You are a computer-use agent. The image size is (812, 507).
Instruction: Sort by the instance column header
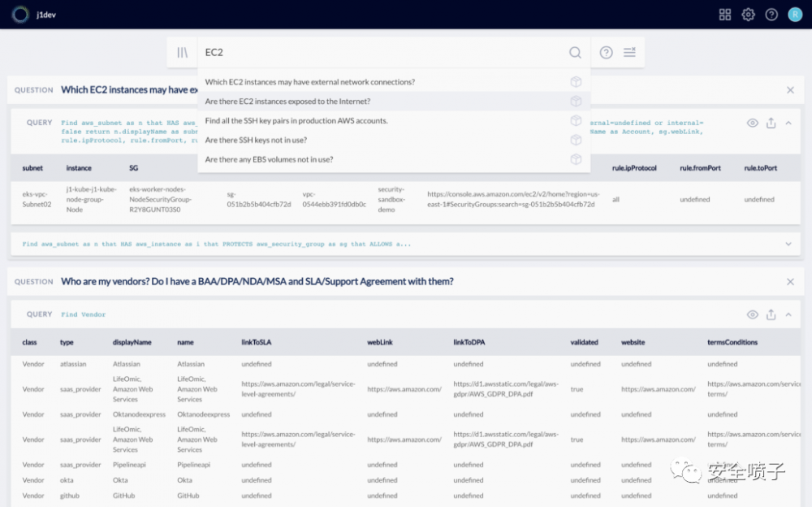(x=79, y=168)
